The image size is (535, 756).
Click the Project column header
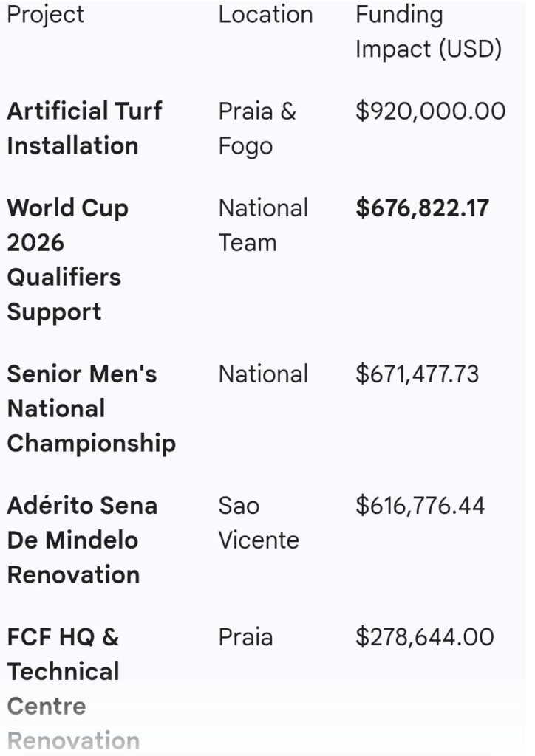[46, 15]
